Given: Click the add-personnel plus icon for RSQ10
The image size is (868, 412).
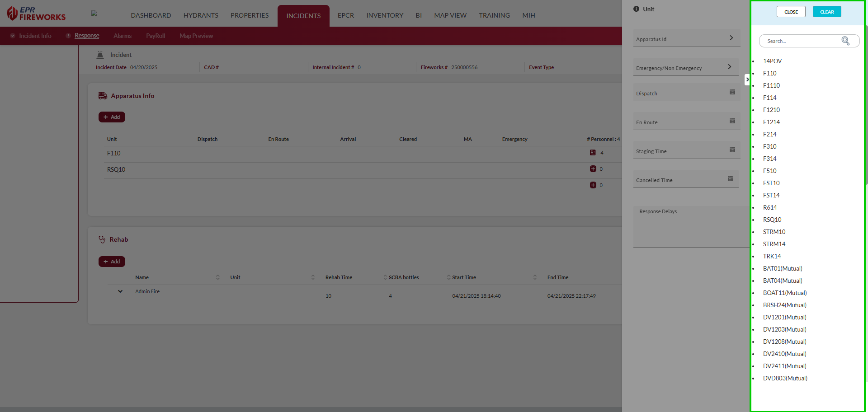Looking at the screenshot, I should (x=593, y=169).
